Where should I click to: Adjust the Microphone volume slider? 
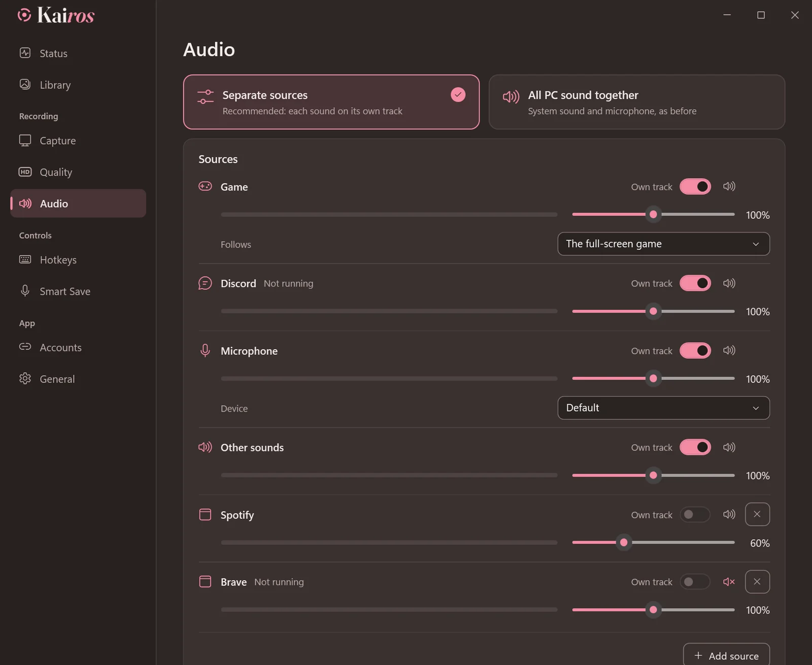[x=653, y=378]
